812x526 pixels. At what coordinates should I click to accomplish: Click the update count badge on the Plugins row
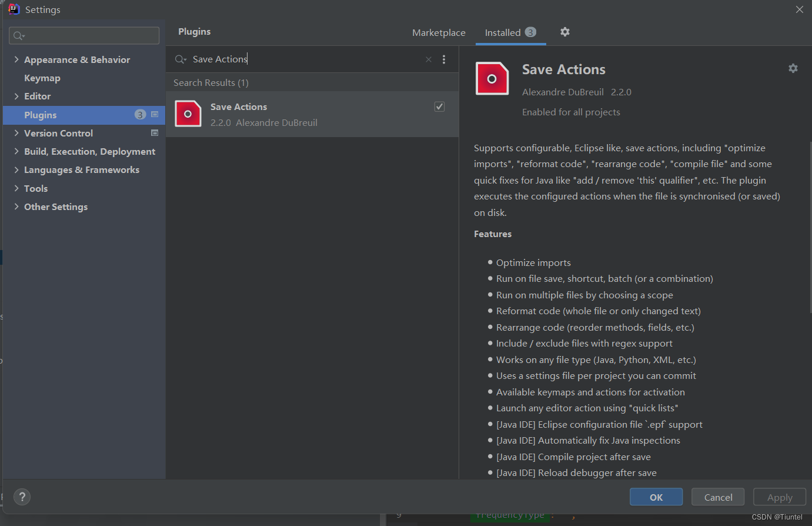(140, 115)
